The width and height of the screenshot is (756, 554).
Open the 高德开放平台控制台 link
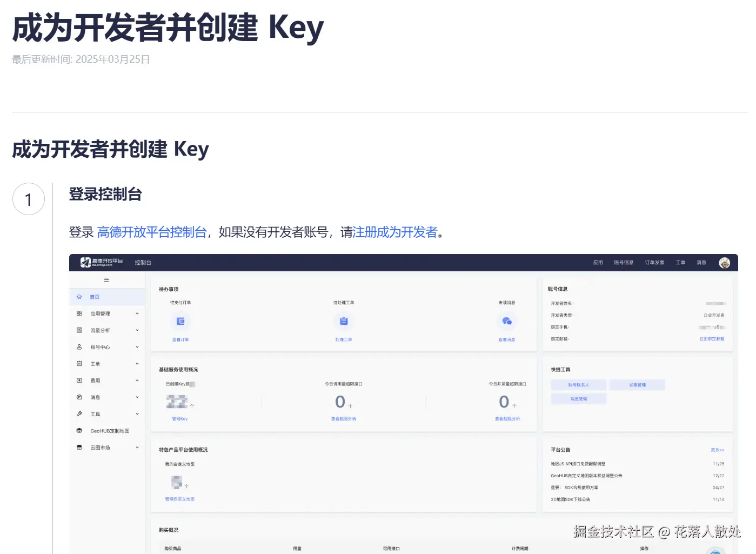[x=152, y=232]
